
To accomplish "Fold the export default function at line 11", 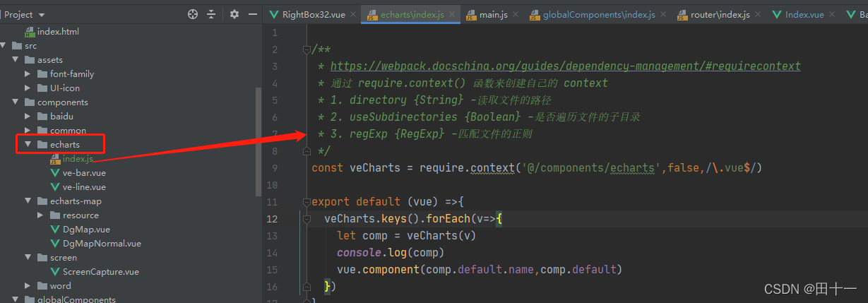I will click(306, 202).
